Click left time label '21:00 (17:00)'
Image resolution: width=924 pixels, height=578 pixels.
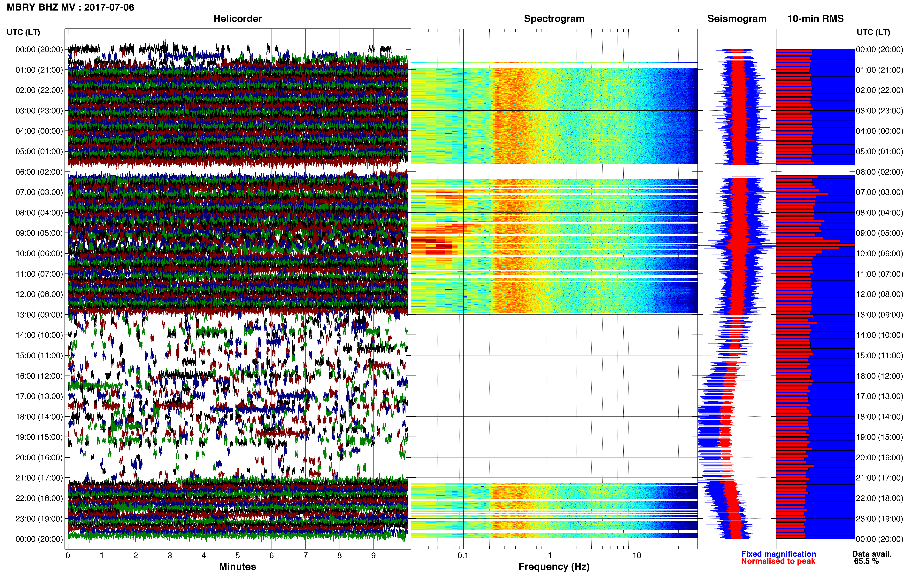pos(39,478)
